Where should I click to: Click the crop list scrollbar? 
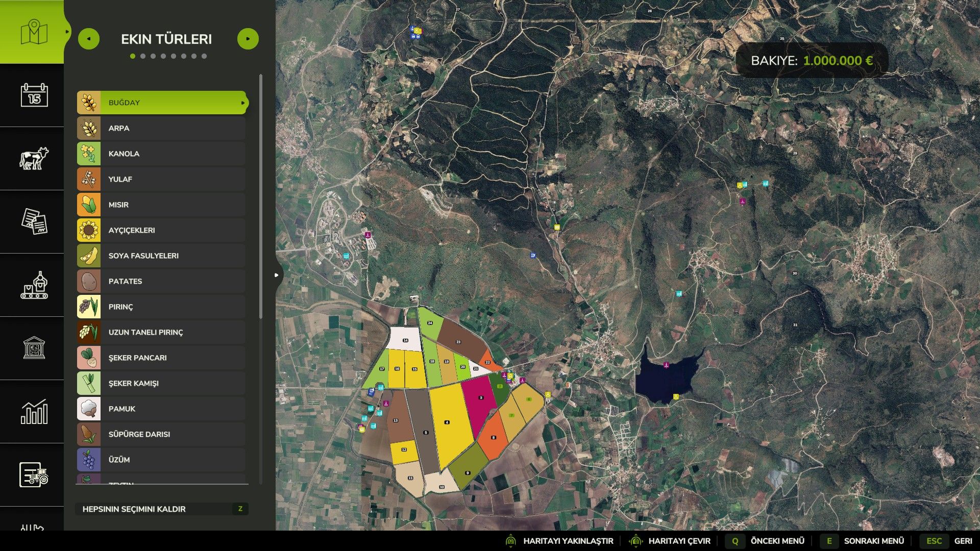tap(261, 196)
